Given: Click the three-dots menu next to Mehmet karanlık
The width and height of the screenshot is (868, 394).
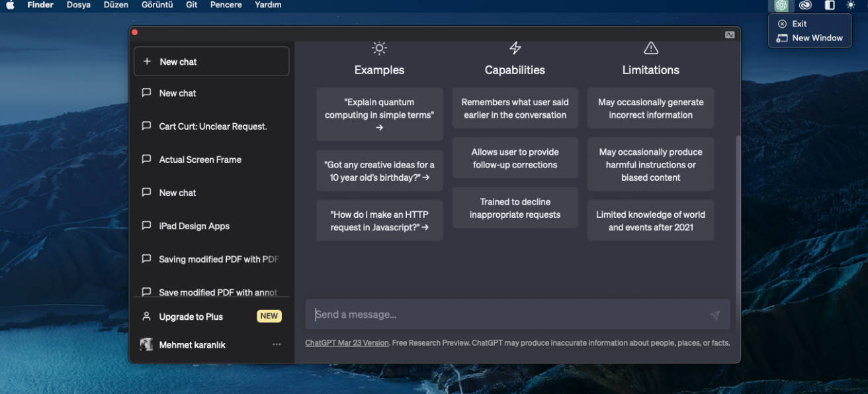Looking at the screenshot, I should (x=277, y=344).
